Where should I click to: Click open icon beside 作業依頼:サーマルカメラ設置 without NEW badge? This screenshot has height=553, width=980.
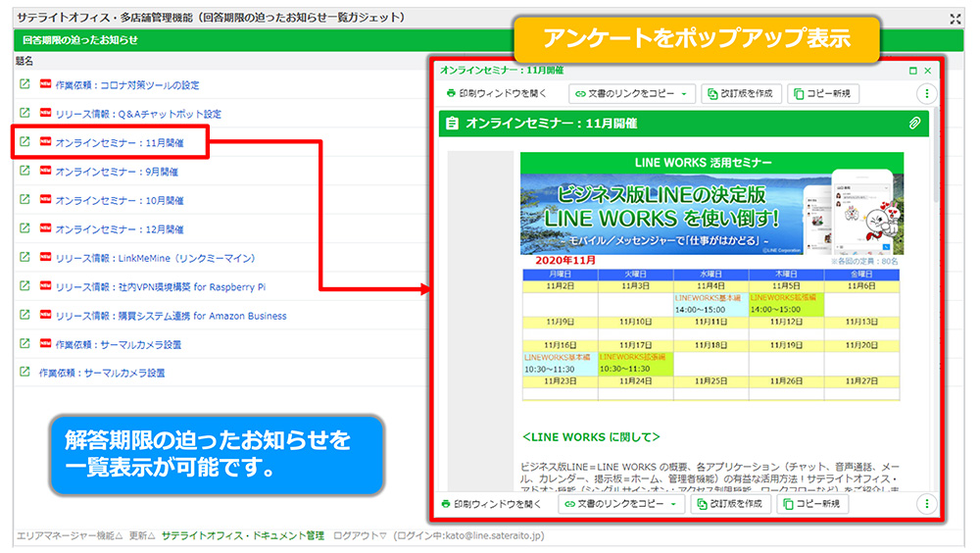[24, 373]
